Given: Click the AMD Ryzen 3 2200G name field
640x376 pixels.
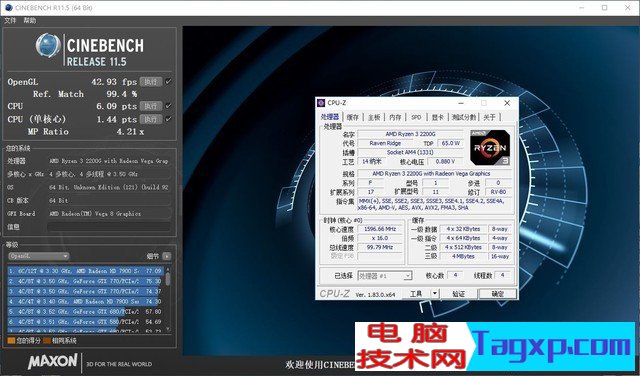Looking at the screenshot, I should click(410, 134).
